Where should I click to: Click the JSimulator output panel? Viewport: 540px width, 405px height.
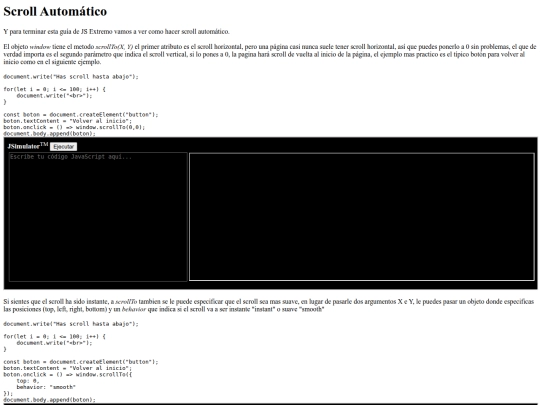[362, 217]
